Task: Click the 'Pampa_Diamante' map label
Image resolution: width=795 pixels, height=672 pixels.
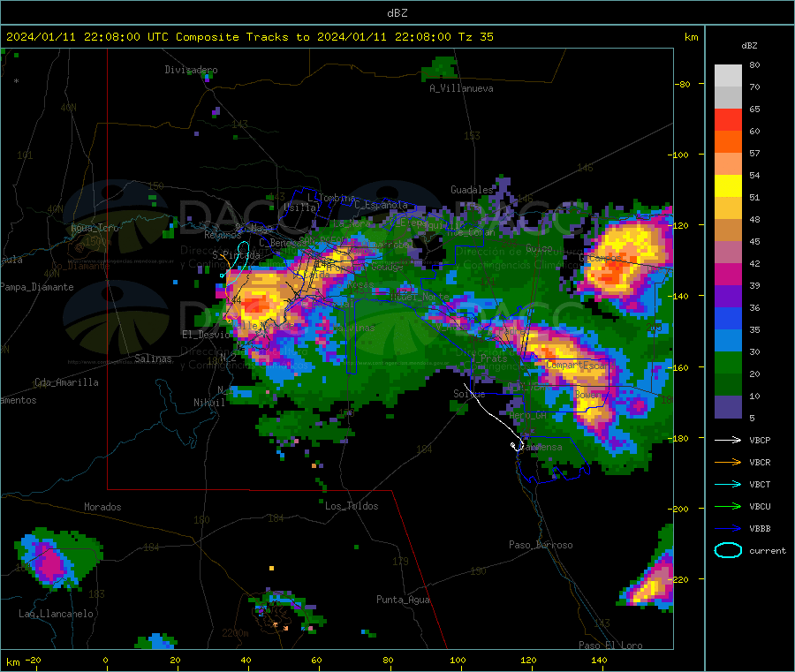Action: pos(37,287)
